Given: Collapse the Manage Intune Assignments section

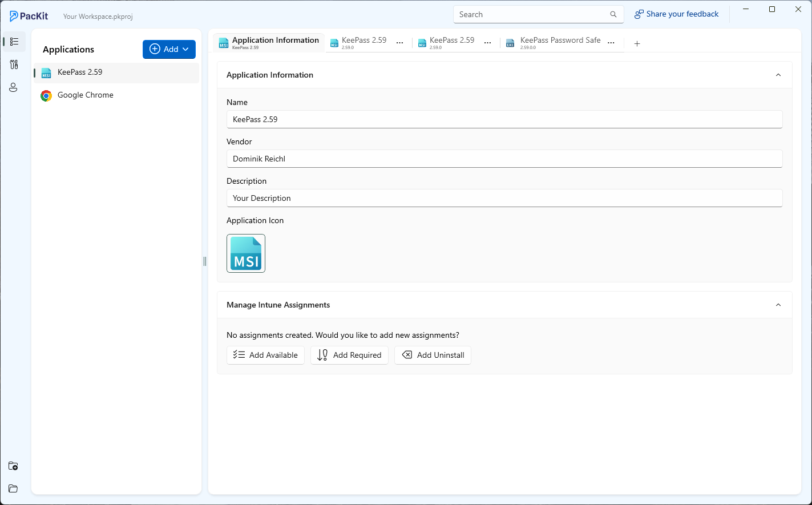Looking at the screenshot, I should 778,305.
